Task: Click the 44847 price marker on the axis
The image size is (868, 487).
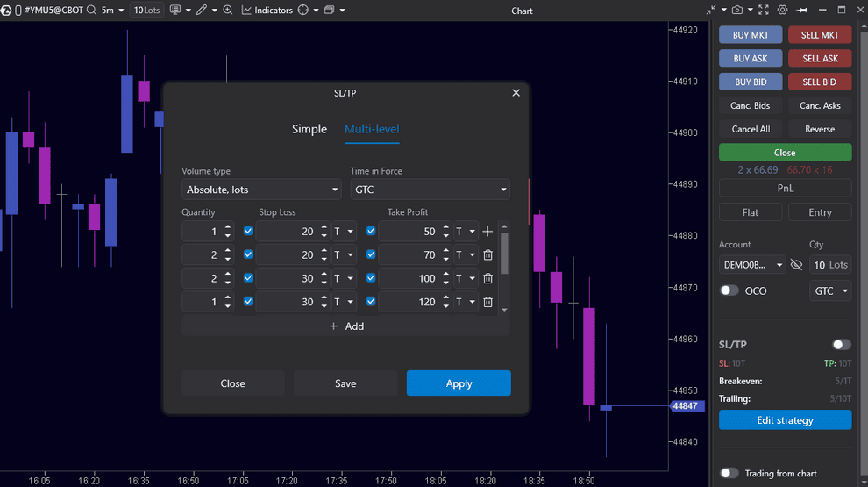Action: coord(686,406)
